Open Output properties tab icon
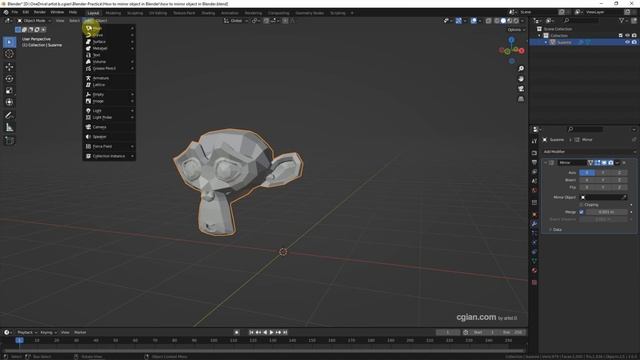Screen dimensions: 640x360 pos(534,162)
